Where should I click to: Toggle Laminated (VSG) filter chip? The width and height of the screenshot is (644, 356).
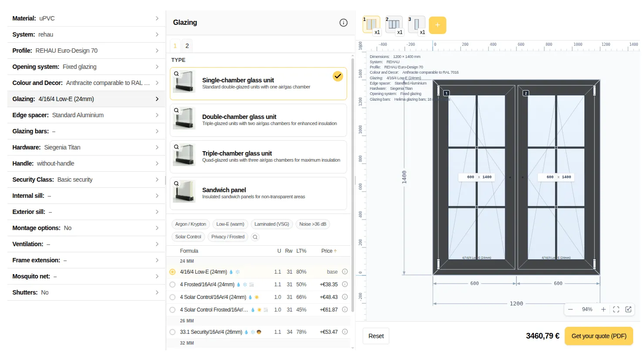tap(272, 224)
